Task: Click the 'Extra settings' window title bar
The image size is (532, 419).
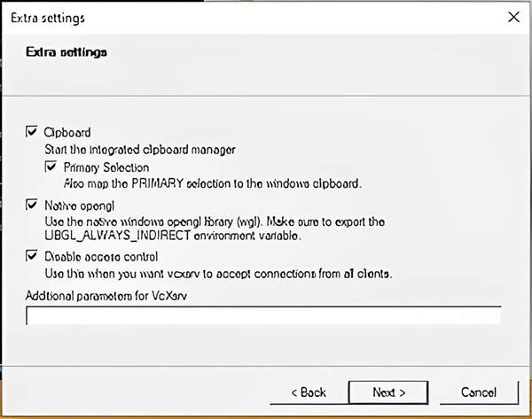Action: pyautogui.click(x=222, y=17)
